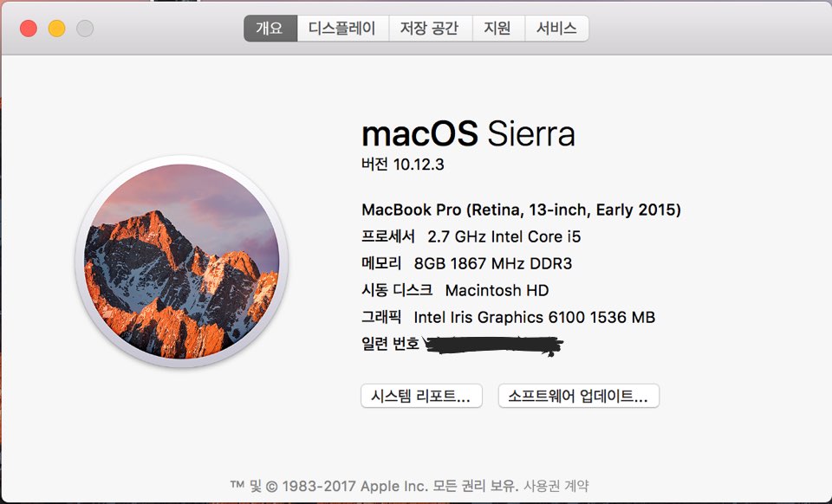
Task: Switch to the 개요 tab
Action: [x=270, y=28]
